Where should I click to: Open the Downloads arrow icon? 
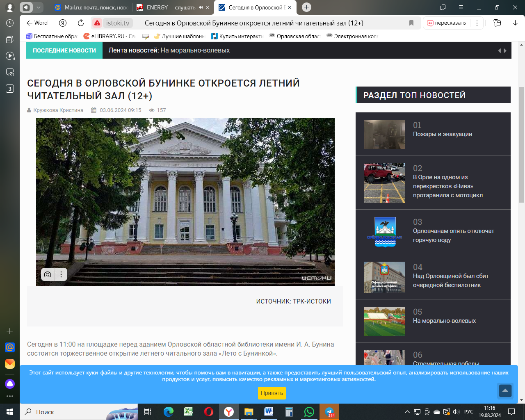pyautogui.click(x=515, y=23)
